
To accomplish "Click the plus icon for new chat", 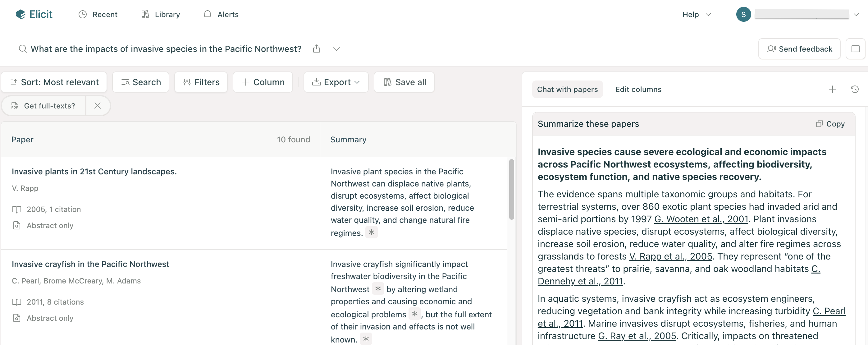I will (832, 90).
